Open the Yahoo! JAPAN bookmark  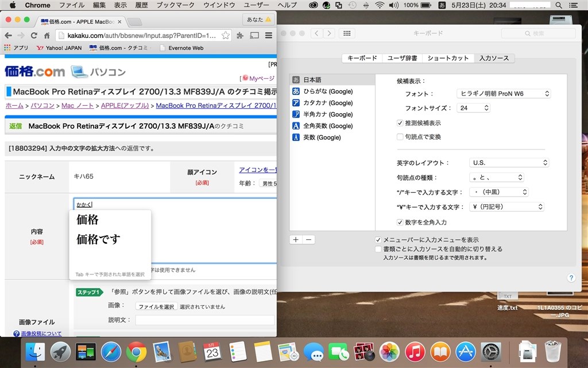[59, 48]
